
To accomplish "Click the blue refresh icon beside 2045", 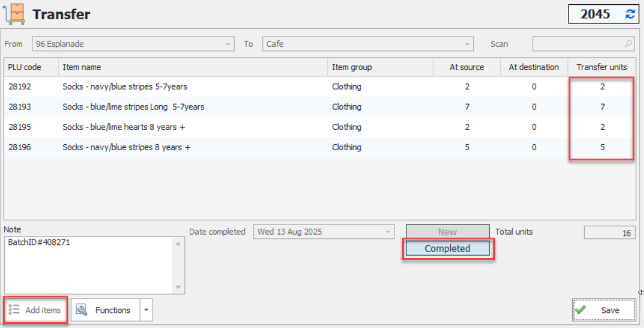I will coord(630,14).
